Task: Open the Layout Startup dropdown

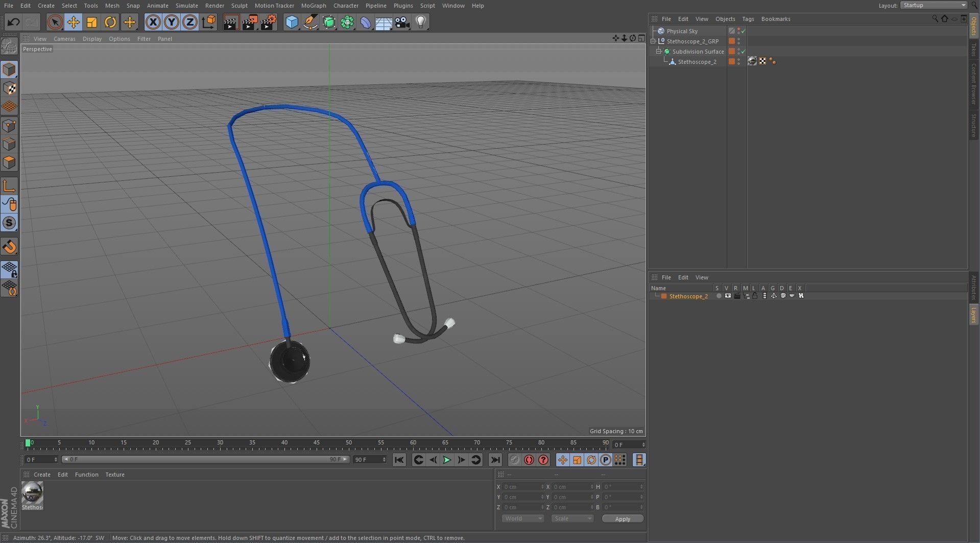Action: (933, 5)
